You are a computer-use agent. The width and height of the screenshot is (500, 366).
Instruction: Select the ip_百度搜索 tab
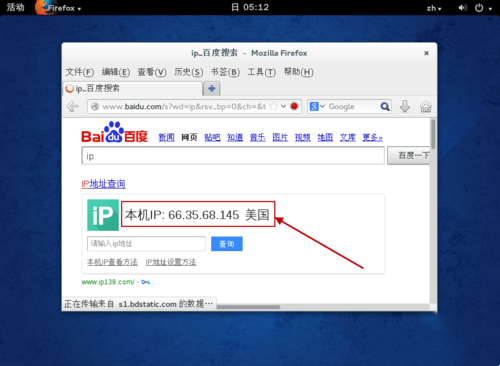tap(133, 89)
